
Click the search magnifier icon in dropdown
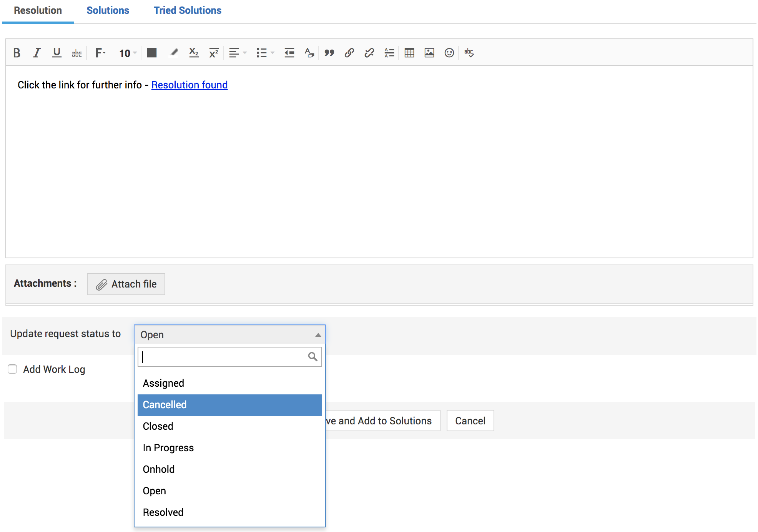pyautogui.click(x=313, y=357)
